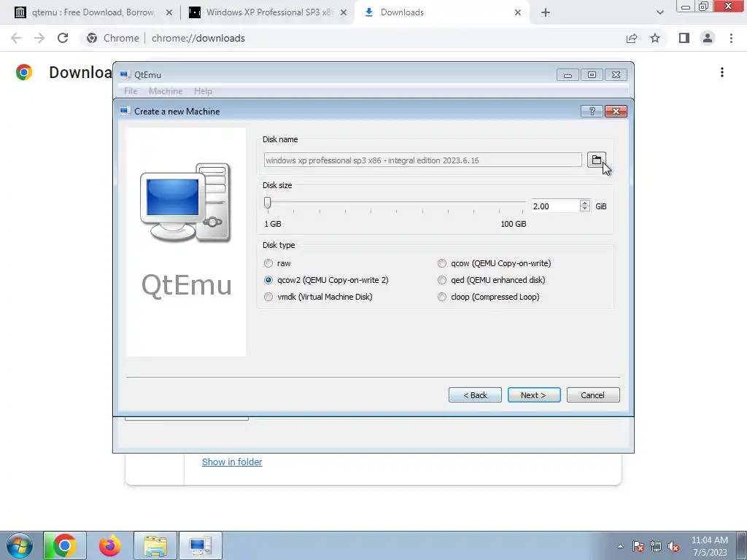Select qcow2 (QEMU Copy-on-write 2) option
The height and width of the screenshot is (560, 747).
tap(326, 280)
